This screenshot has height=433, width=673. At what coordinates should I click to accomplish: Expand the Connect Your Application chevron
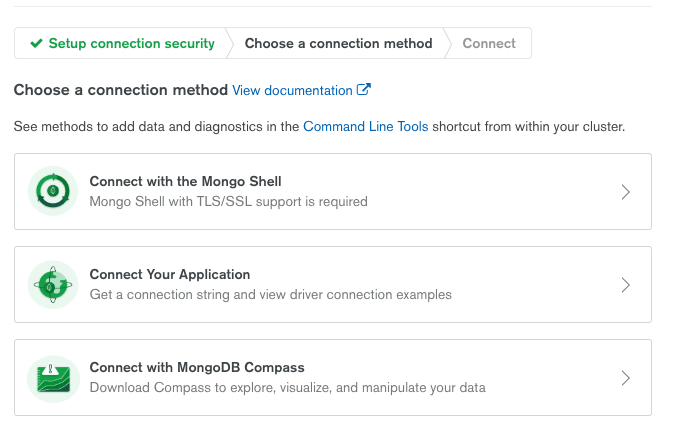(x=625, y=285)
